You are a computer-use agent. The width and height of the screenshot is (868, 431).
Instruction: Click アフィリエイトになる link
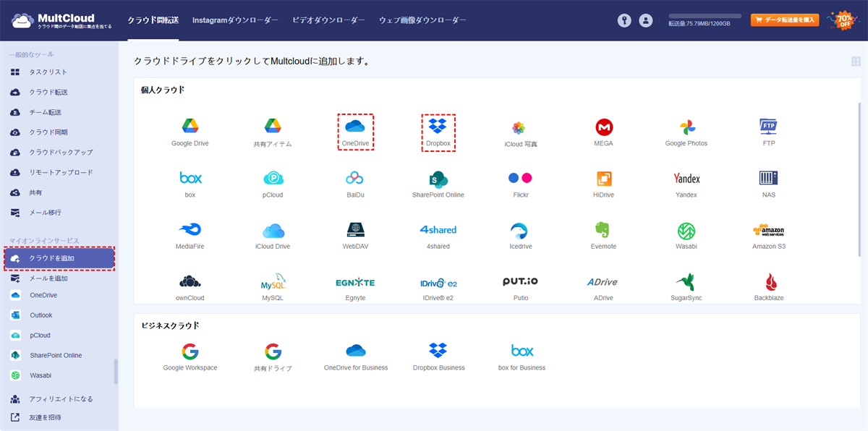tap(59, 399)
